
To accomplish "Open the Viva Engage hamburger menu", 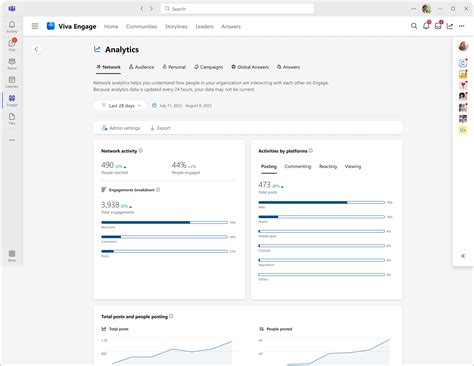I will (35, 26).
